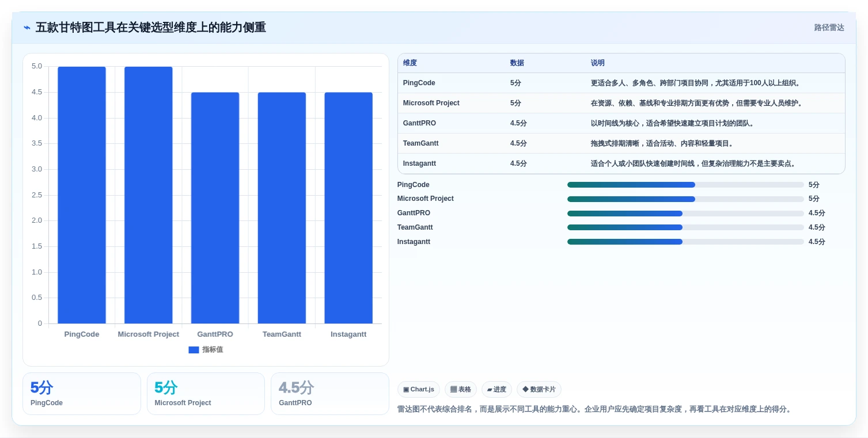Click the 说明 column header
Viewport: 868px width, 438px height.
point(598,63)
